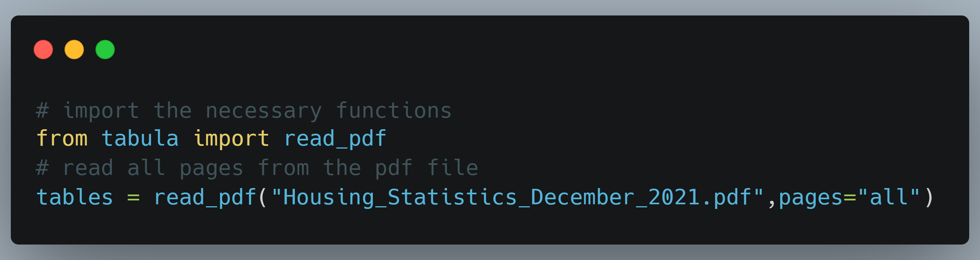The height and width of the screenshot is (260, 980).
Task: Click the "from" keyword
Action: click(62, 139)
